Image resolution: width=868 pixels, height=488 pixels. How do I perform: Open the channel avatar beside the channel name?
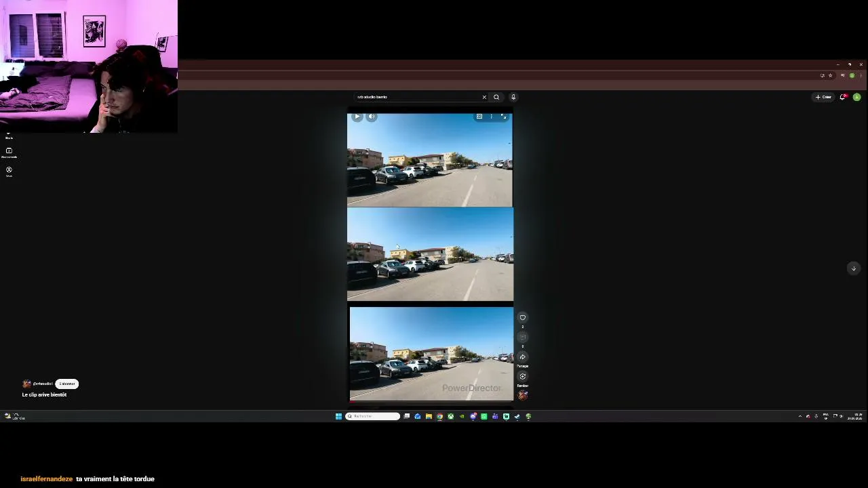click(x=26, y=384)
